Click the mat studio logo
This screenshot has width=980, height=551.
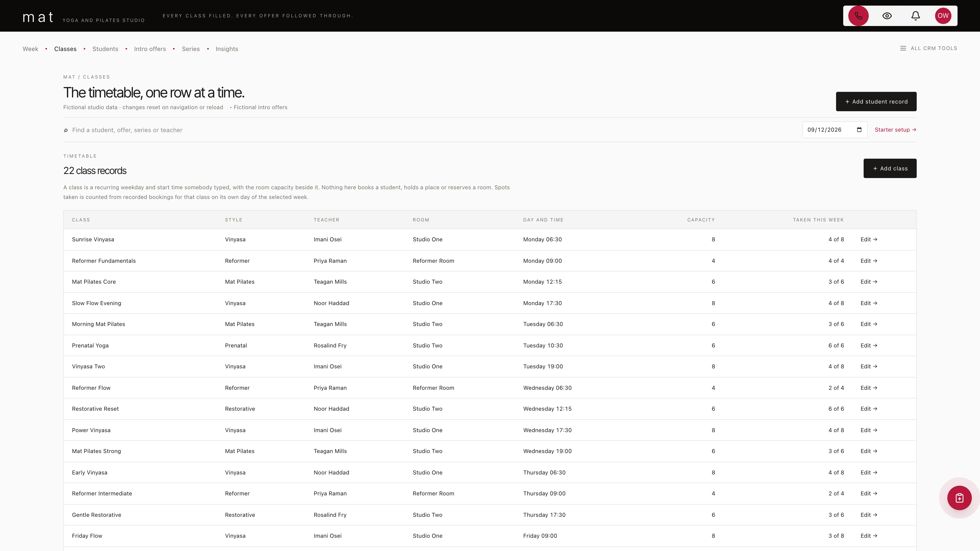coord(38,17)
